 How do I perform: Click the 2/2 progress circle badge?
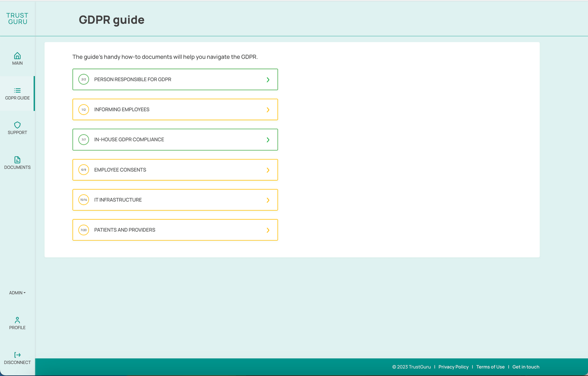84,80
